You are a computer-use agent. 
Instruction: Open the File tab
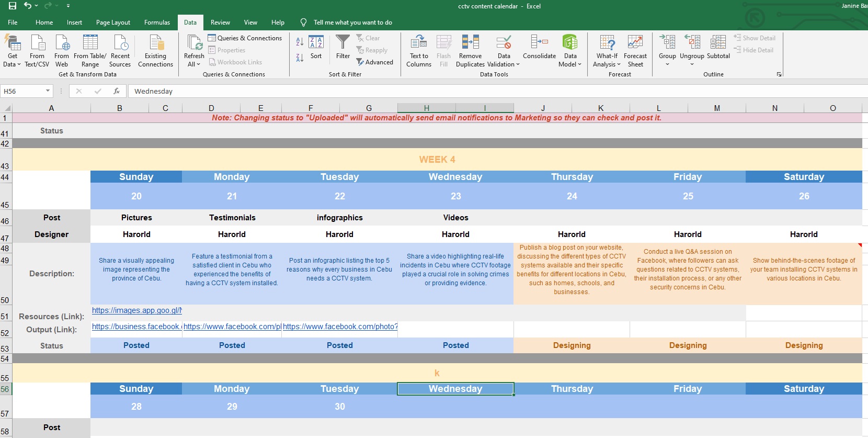pos(13,23)
